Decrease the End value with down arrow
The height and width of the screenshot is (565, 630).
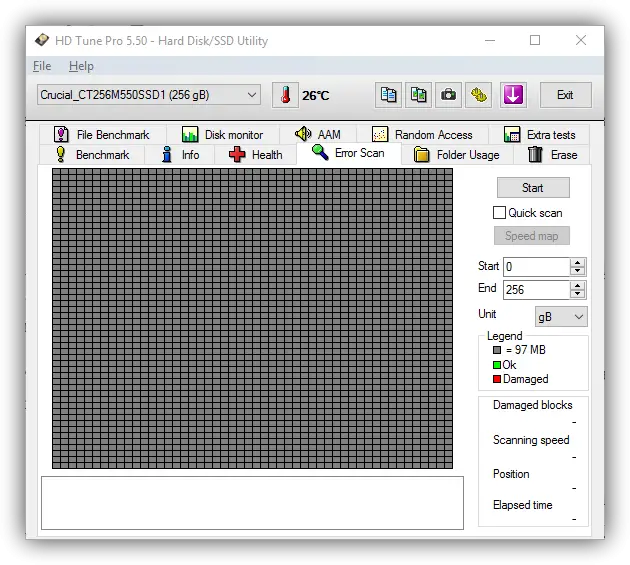click(x=577, y=294)
